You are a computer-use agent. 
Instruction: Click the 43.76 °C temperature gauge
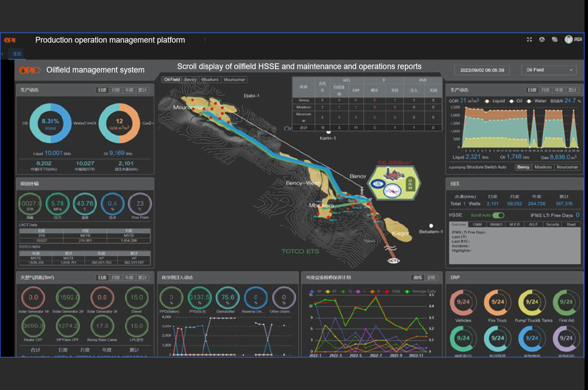[x=85, y=204]
